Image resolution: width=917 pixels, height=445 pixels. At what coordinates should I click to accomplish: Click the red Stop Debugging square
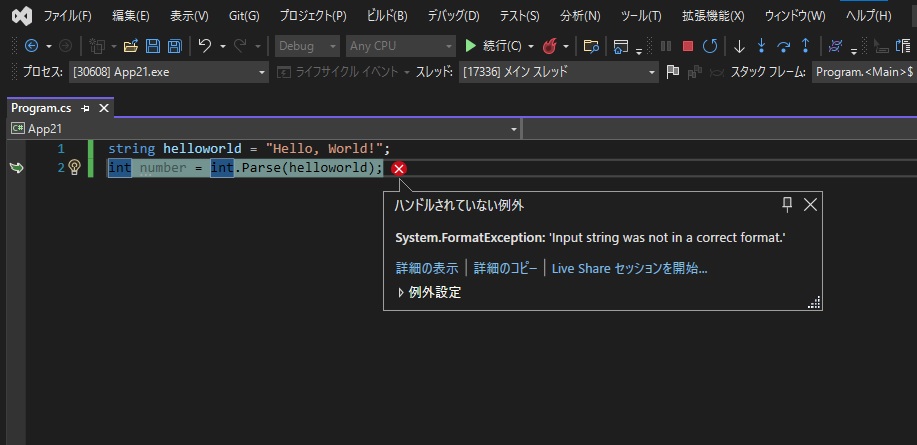click(x=688, y=46)
